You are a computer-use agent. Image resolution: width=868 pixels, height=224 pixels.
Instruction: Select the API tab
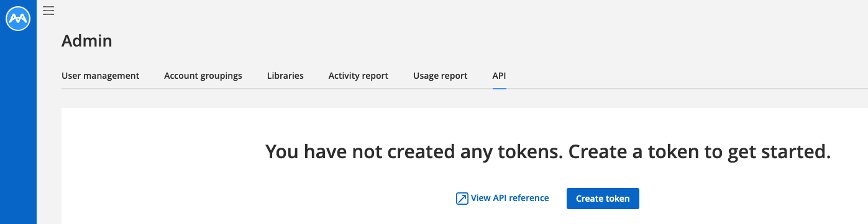500,76
